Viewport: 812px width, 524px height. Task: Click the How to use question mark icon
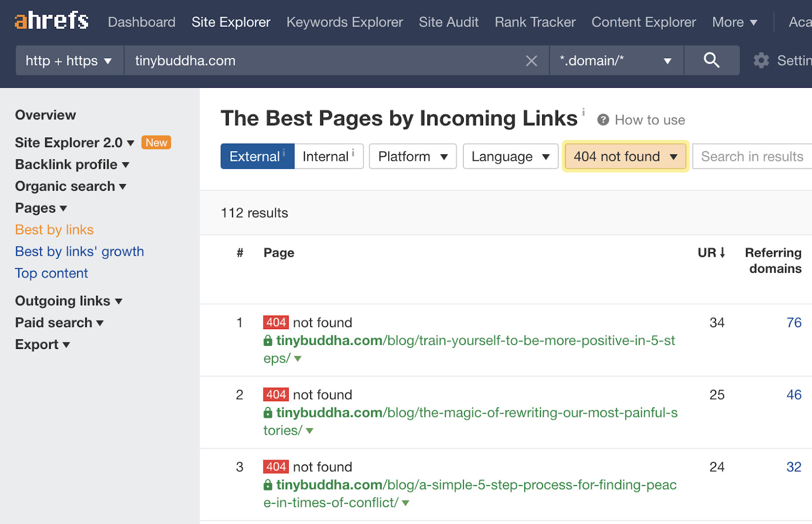[x=603, y=120]
